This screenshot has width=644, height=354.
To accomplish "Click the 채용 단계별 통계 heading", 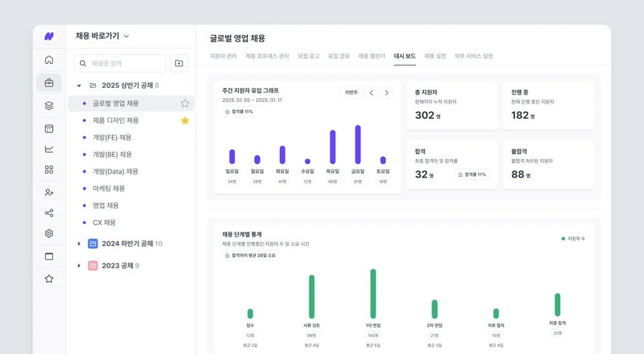I will [242, 234].
